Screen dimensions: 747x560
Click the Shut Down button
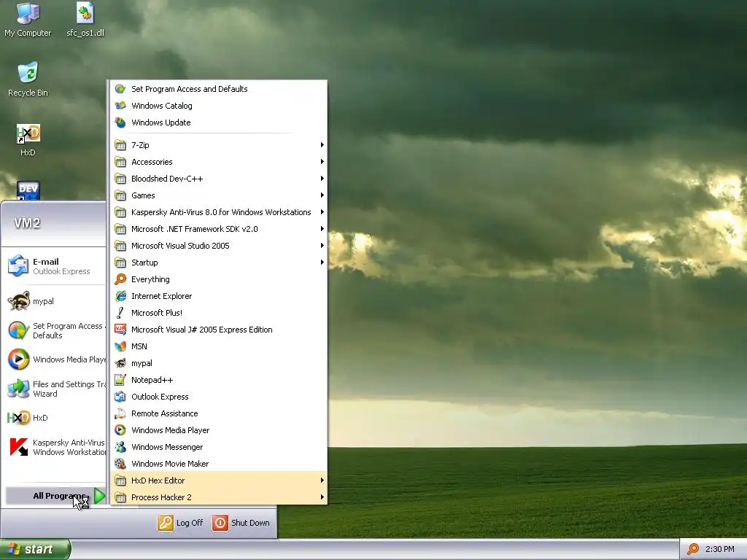(x=241, y=523)
